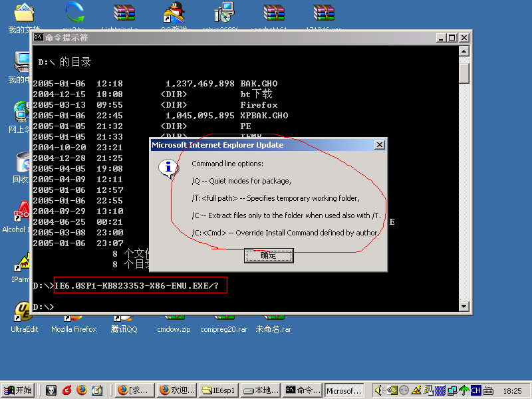This screenshot has height=399, width=532.
Task: Click Firefox directory name in listing
Action: tap(259, 105)
